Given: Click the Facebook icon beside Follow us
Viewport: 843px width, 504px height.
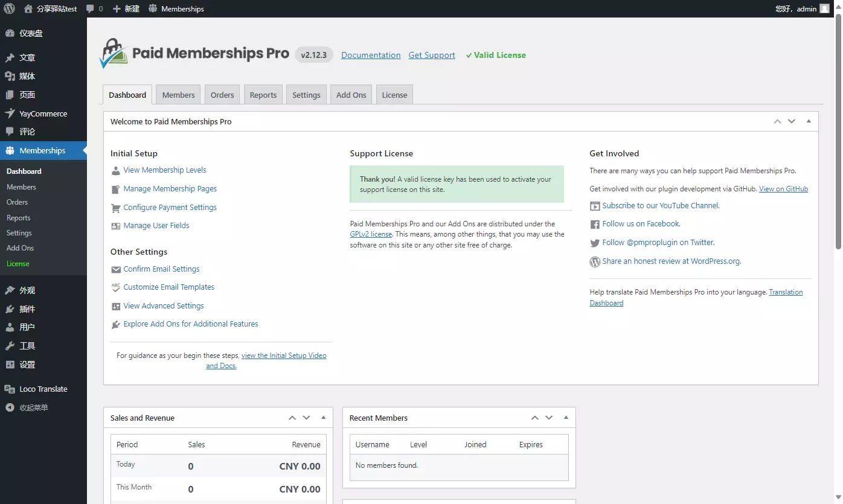Looking at the screenshot, I should point(595,224).
